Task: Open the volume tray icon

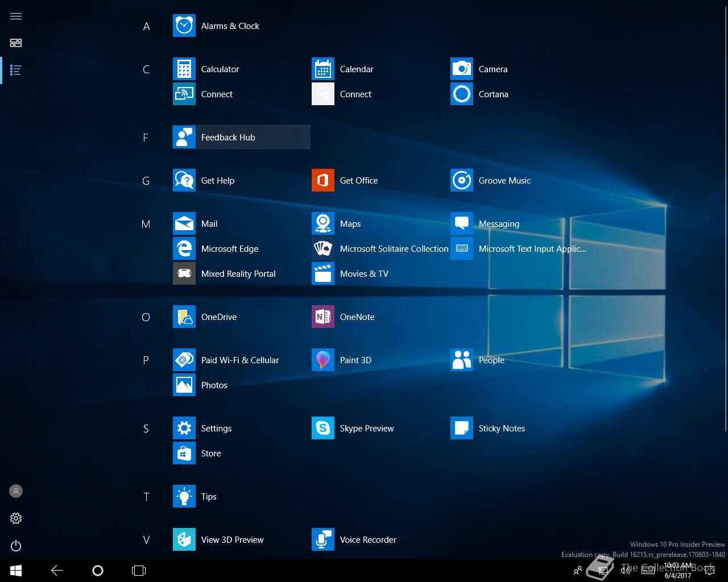Action: point(625,571)
